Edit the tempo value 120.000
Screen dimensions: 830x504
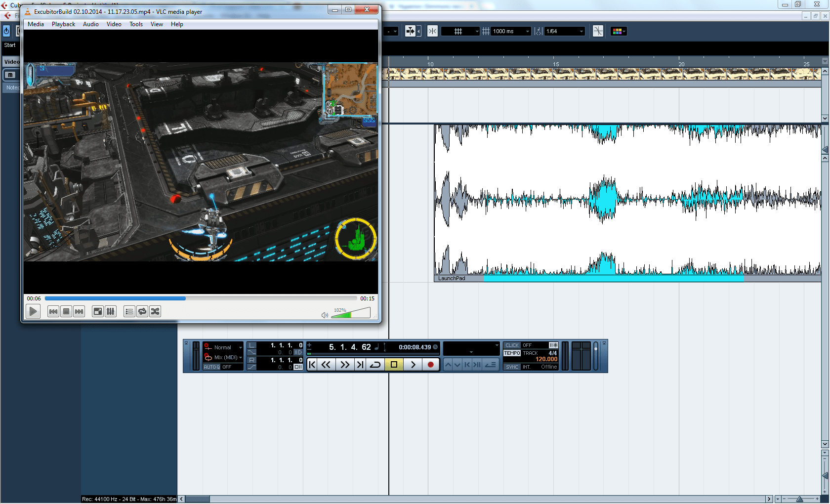546,360
